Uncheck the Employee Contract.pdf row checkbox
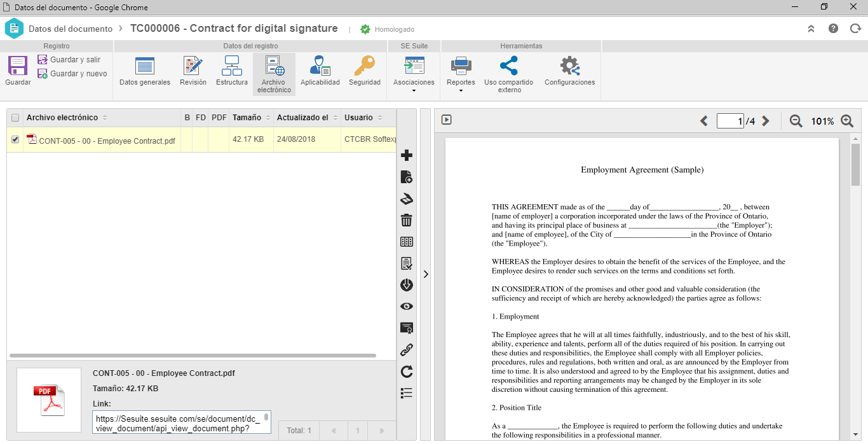This screenshot has width=868, height=444. (x=15, y=139)
